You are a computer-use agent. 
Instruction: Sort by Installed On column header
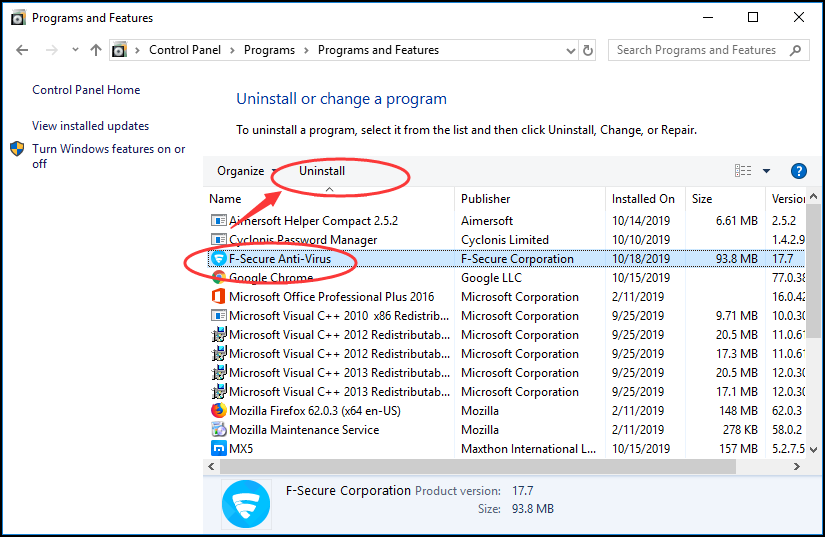(x=645, y=199)
